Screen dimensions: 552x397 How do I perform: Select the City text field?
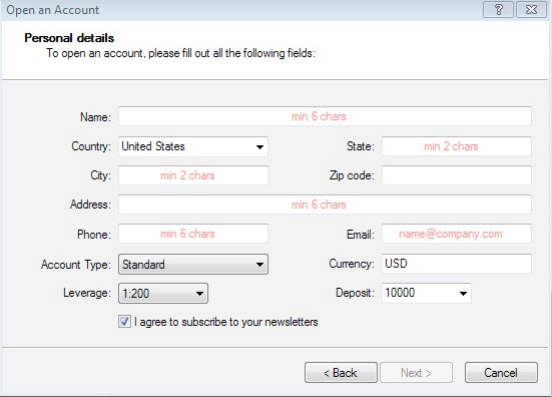point(193,175)
